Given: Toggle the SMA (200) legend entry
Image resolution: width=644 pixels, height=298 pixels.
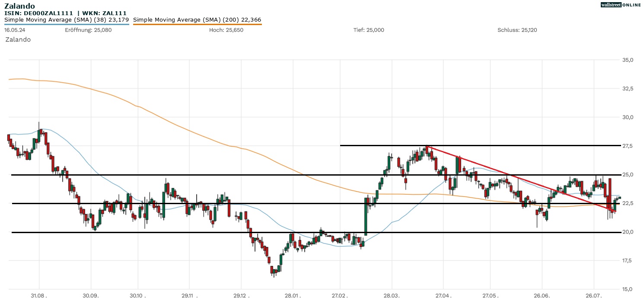Looking at the screenshot, I should tap(197, 20).
